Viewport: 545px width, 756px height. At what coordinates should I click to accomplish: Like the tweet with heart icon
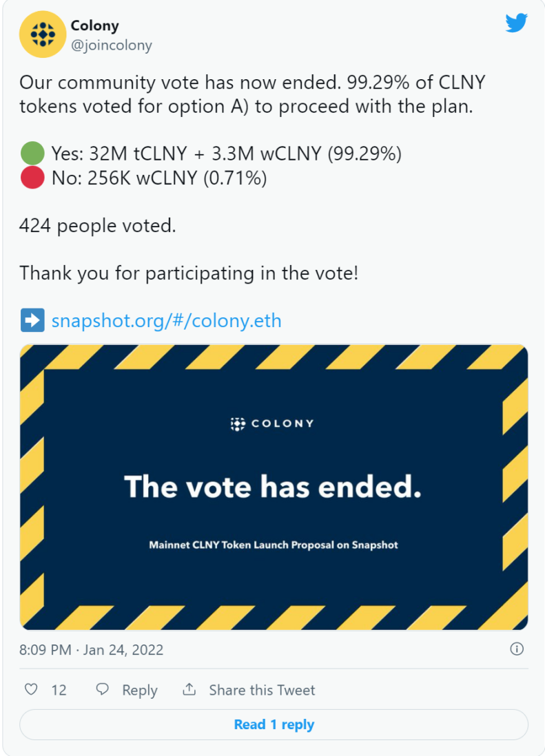31,689
